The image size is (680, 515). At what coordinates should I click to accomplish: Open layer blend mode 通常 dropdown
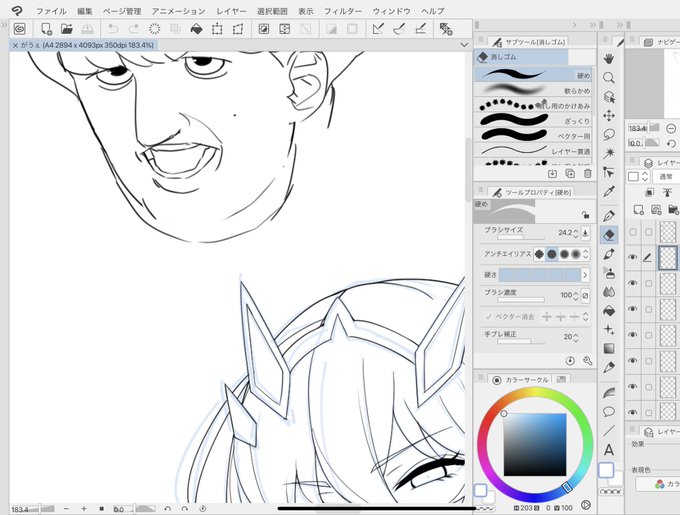[666, 176]
